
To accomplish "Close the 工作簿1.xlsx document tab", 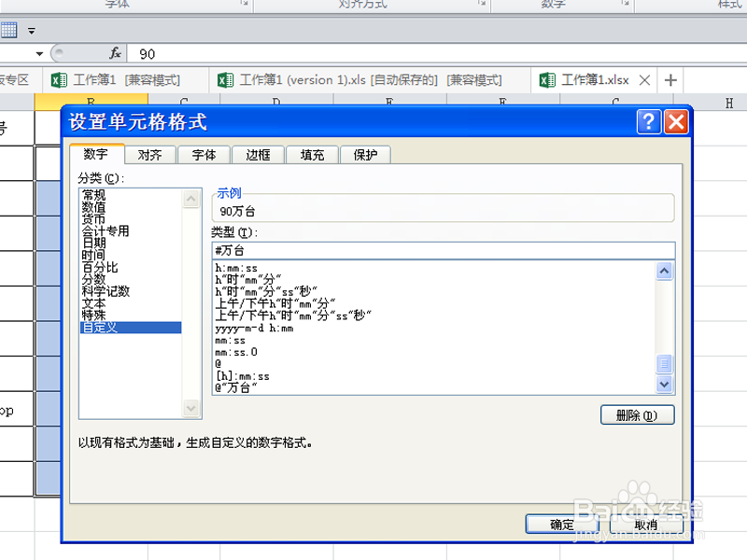I will (x=644, y=80).
